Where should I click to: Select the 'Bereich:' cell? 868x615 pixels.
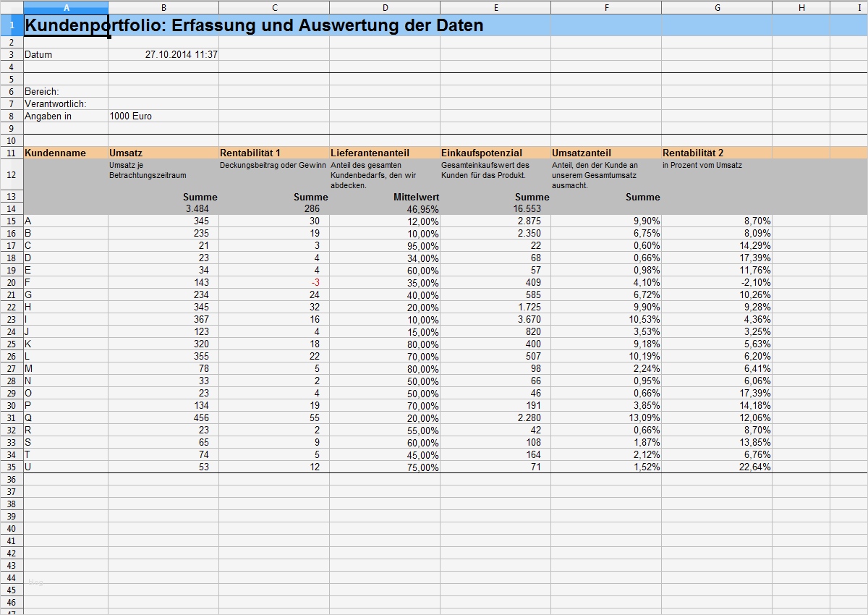66,91
